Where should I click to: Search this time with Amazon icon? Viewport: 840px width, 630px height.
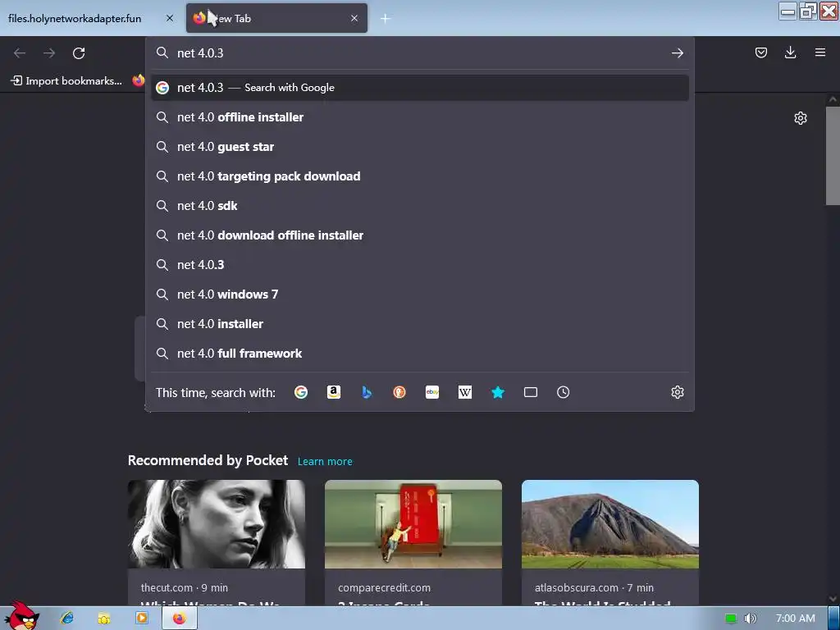coord(334,392)
